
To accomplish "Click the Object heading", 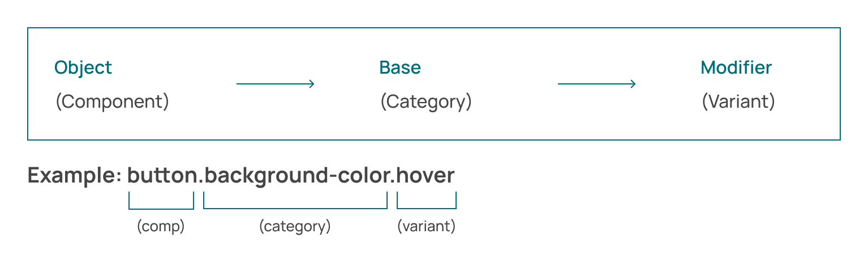I will [83, 69].
